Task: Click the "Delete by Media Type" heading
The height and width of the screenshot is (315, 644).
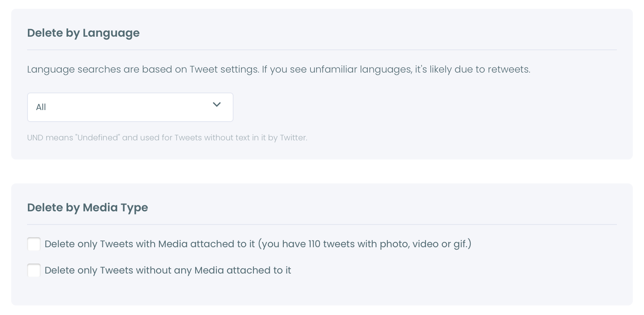Action: [x=88, y=207]
